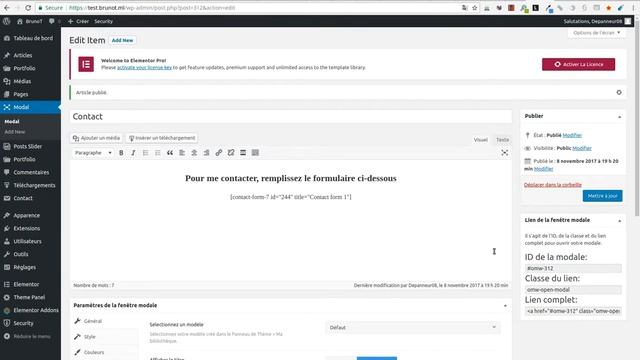640x360 pixels.
Task: Open WordPress logo menu in admin bar
Action: [x=7, y=21]
